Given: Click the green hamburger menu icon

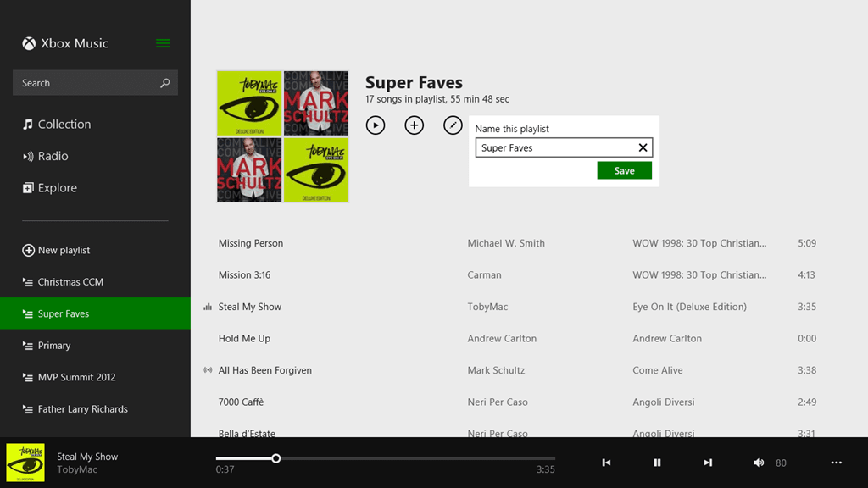Looking at the screenshot, I should click(x=163, y=43).
